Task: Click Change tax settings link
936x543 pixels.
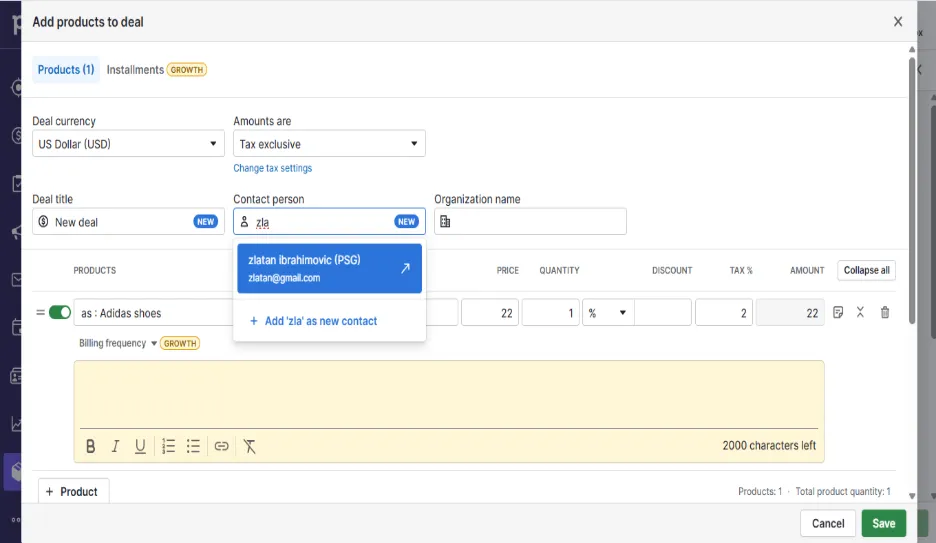Action: (272, 168)
